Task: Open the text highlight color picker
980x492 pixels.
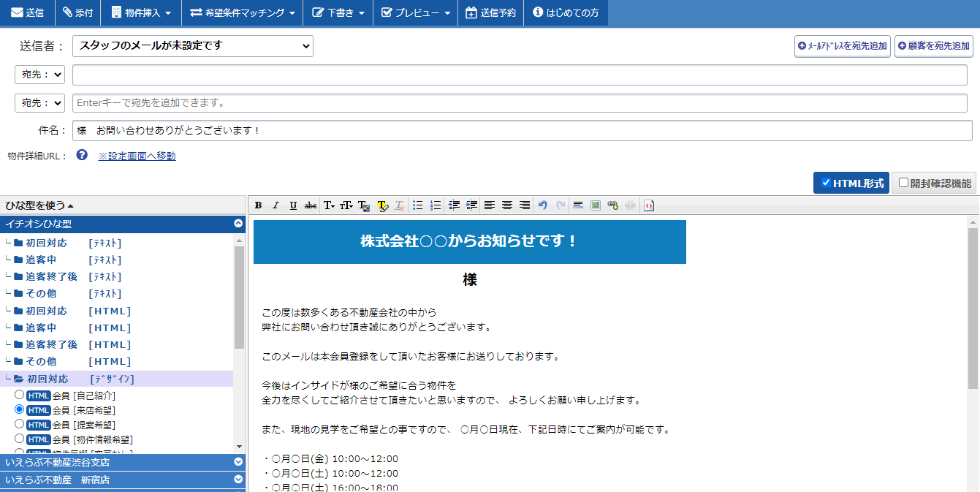Action: coord(382,205)
